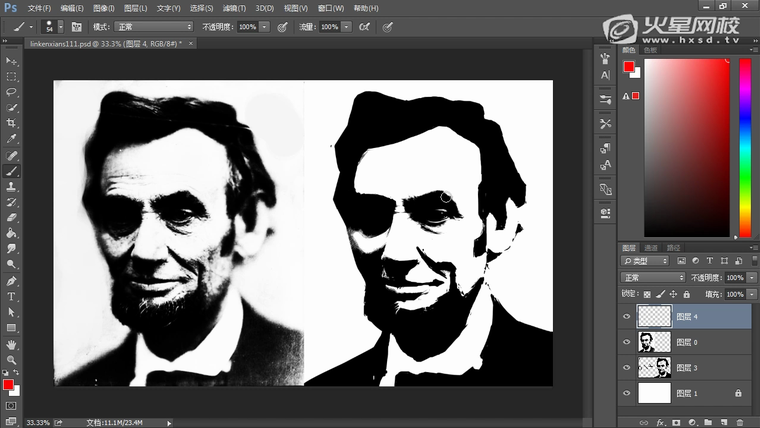Viewport: 760px width, 428px height.
Task: Select the Hand tool
Action: (x=12, y=344)
